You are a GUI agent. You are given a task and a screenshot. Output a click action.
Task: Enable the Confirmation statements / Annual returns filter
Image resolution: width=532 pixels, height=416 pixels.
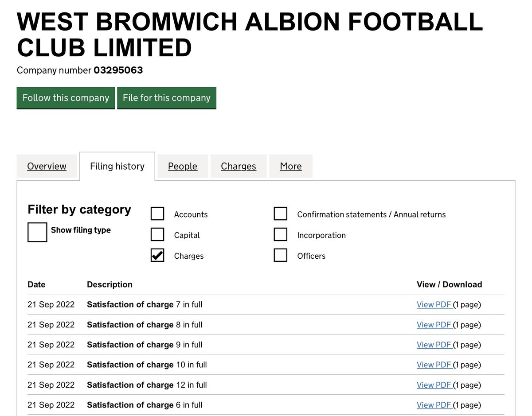[281, 214]
